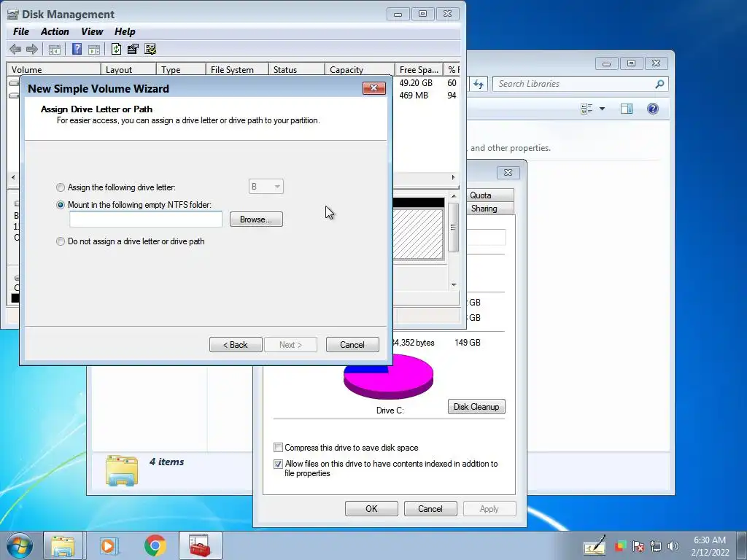747x560 pixels.
Task: Click the Volume column header
Action: coord(53,69)
